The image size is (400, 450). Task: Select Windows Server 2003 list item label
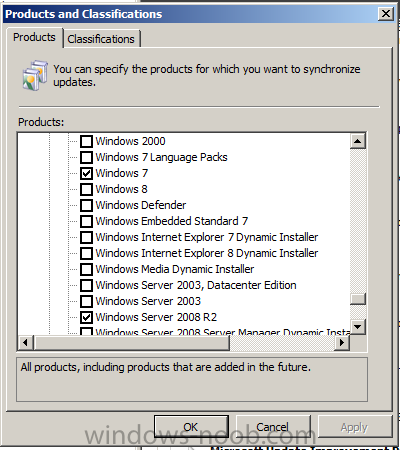(148, 301)
